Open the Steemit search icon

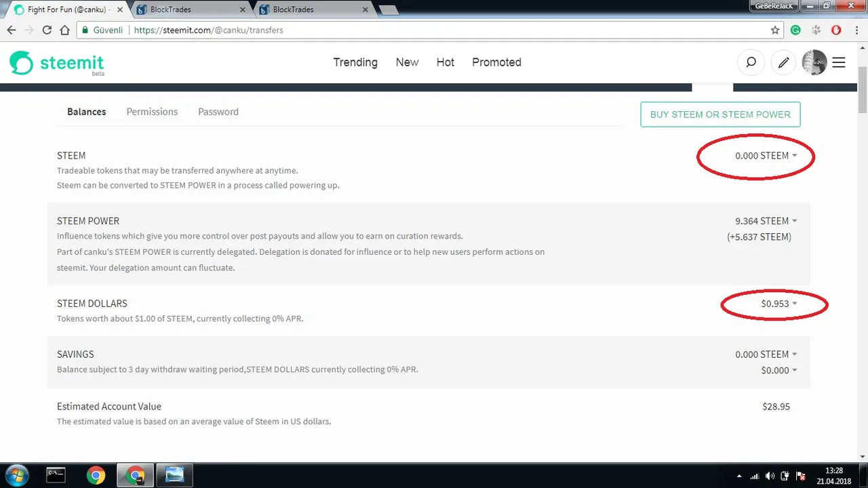coord(751,62)
